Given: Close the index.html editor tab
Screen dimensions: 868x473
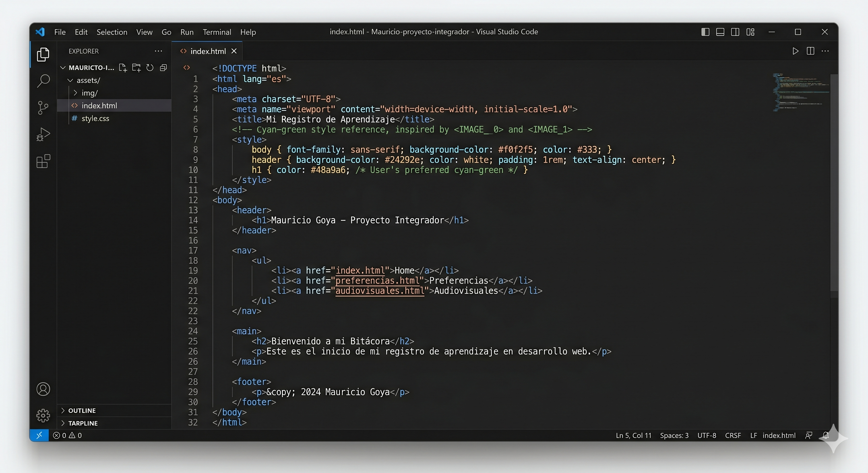Looking at the screenshot, I should click(234, 51).
